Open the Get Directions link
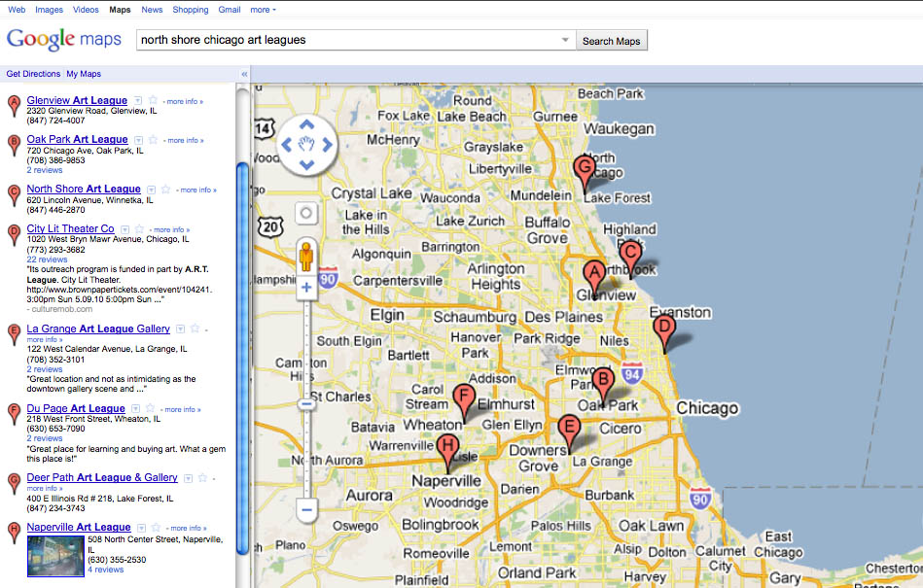Viewport: 923px width, 588px height. 33,74
